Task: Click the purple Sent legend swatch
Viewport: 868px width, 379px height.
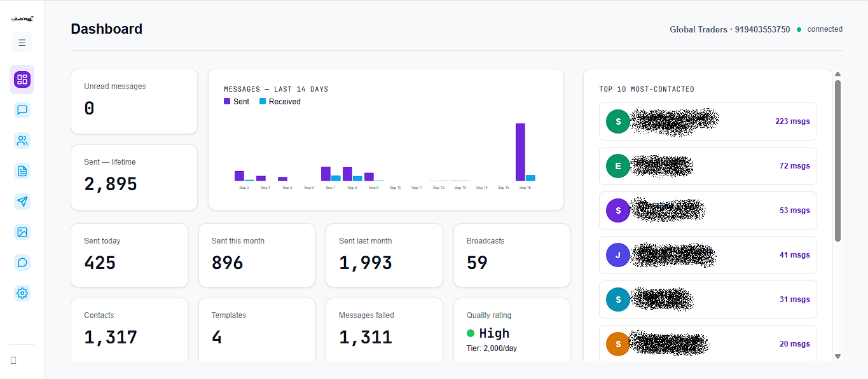Action: tap(227, 101)
